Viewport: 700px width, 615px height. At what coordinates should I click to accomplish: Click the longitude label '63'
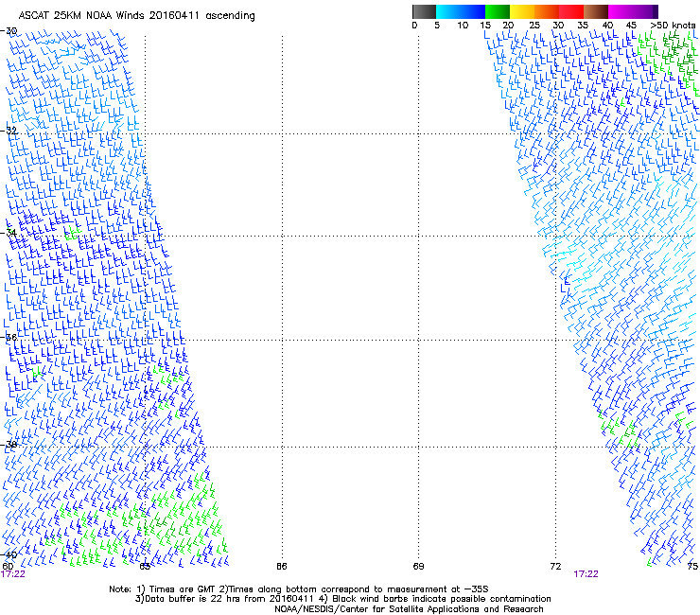click(145, 567)
